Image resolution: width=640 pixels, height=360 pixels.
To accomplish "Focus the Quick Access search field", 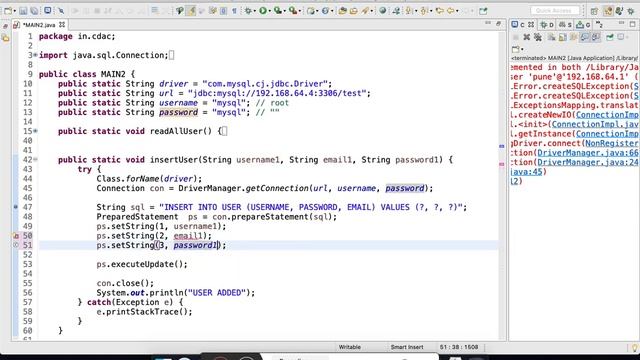I will (x=555, y=11).
